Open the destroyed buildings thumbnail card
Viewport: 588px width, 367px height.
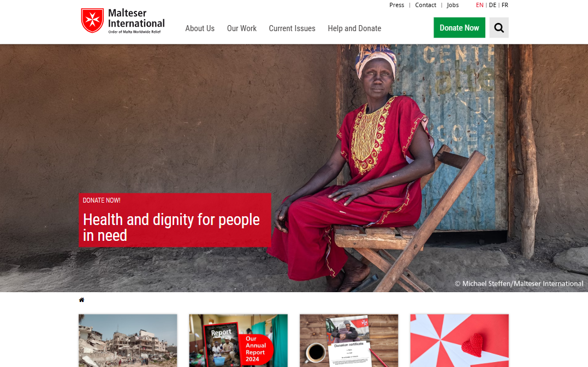pyautogui.click(x=128, y=341)
